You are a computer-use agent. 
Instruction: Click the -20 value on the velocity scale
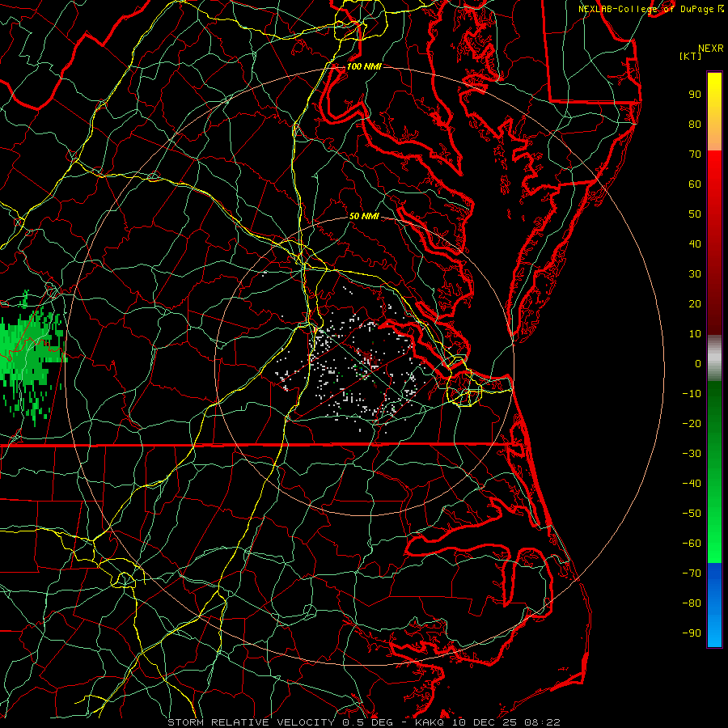[x=692, y=424]
